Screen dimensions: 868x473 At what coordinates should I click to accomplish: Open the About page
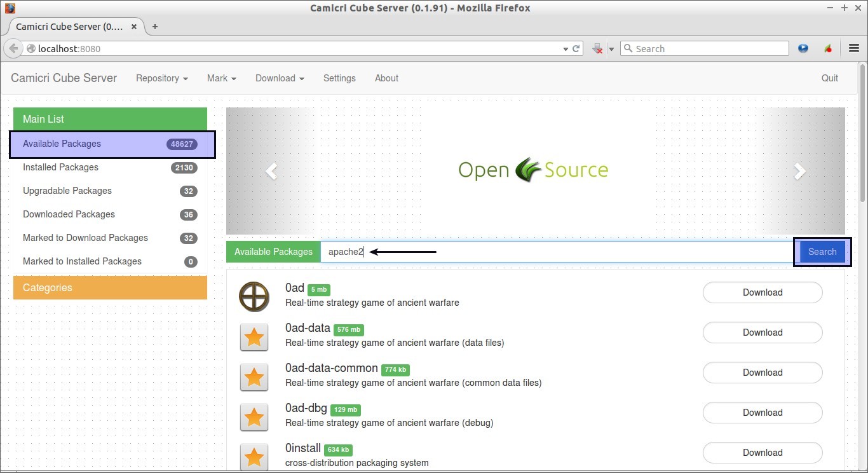pyautogui.click(x=386, y=78)
